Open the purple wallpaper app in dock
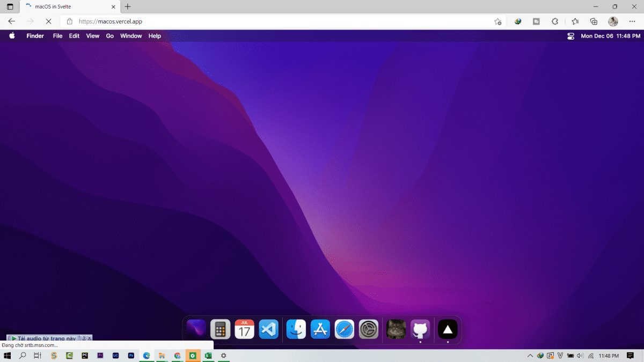Image resolution: width=644 pixels, height=362 pixels. click(196, 329)
